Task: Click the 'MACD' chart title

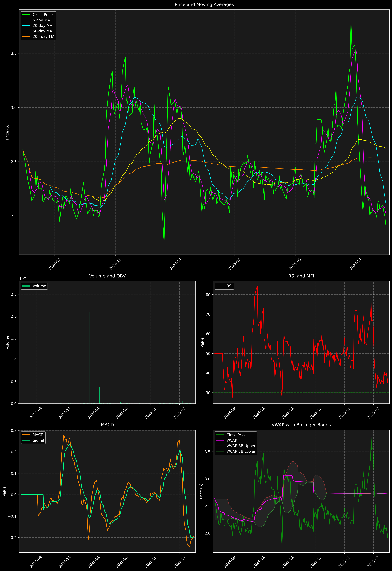Action: tap(107, 425)
